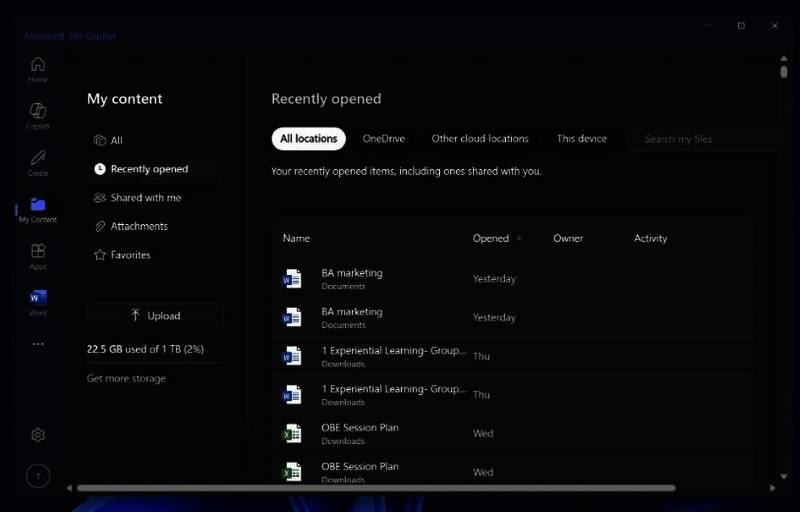The image size is (800, 512).
Task: Select the Create pencil icon
Action: coord(37,162)
